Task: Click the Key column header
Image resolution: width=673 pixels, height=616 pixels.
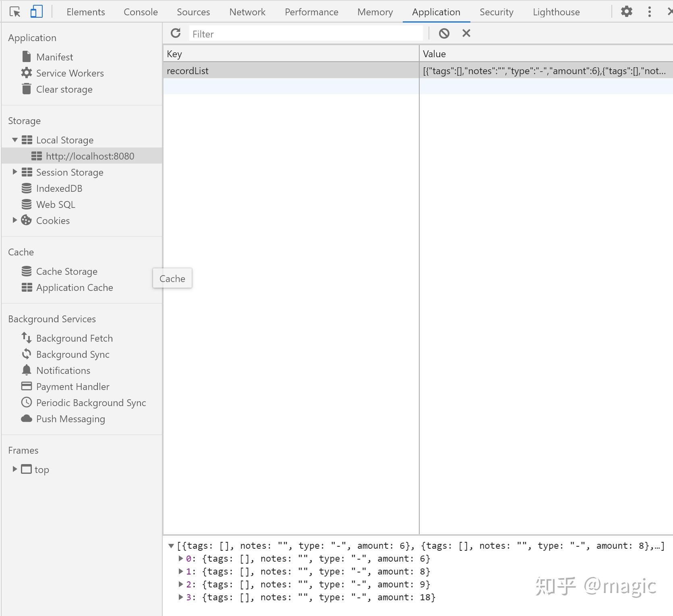Action: pos(291,54)
